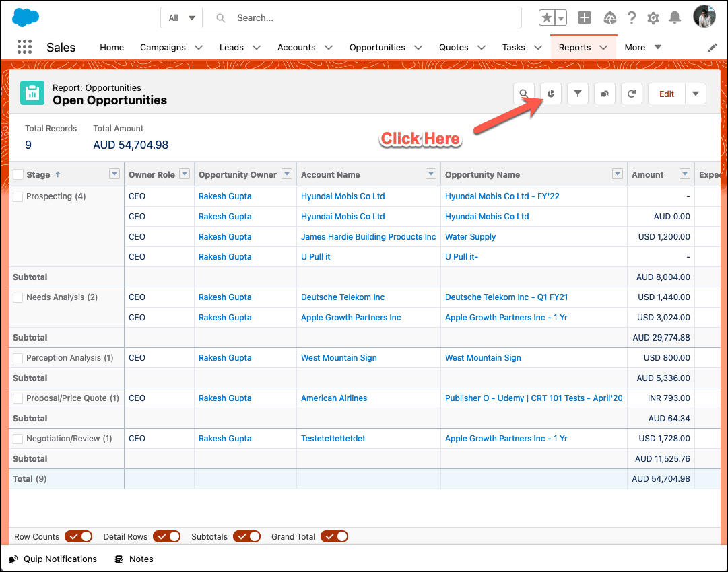728x572 pixels.
Task: Open the notifications bell
Action: pyautogui.click(x=674, y=17)
